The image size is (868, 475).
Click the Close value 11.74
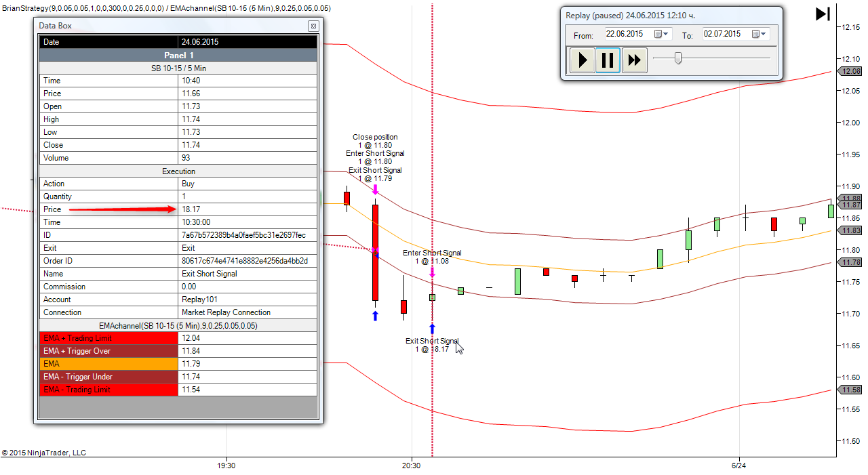click(x=248, y=145)
